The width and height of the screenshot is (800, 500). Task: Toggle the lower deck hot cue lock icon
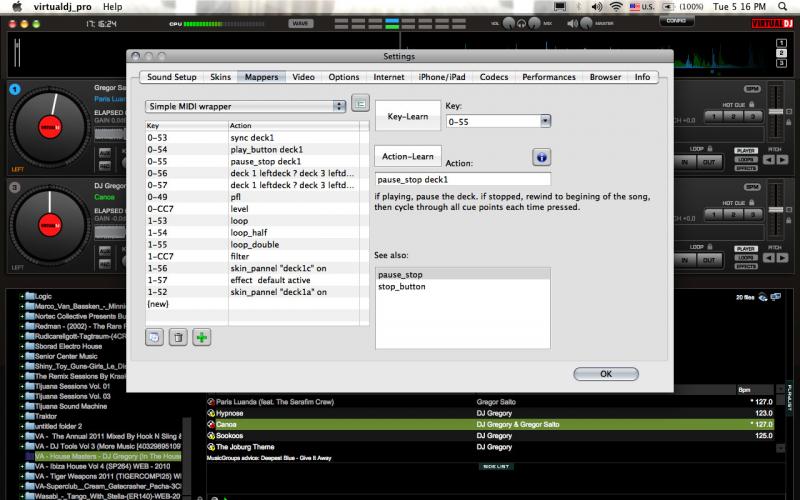coord(752,203)
